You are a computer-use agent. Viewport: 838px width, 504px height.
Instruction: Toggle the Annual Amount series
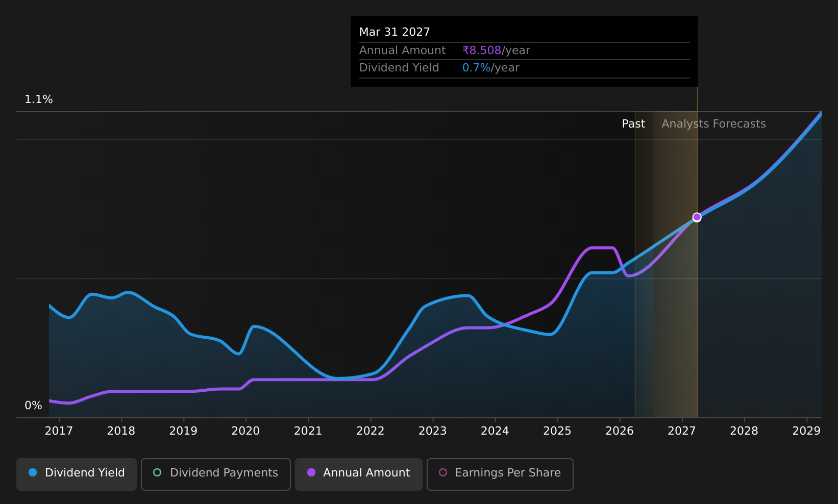tap(359, 474)
